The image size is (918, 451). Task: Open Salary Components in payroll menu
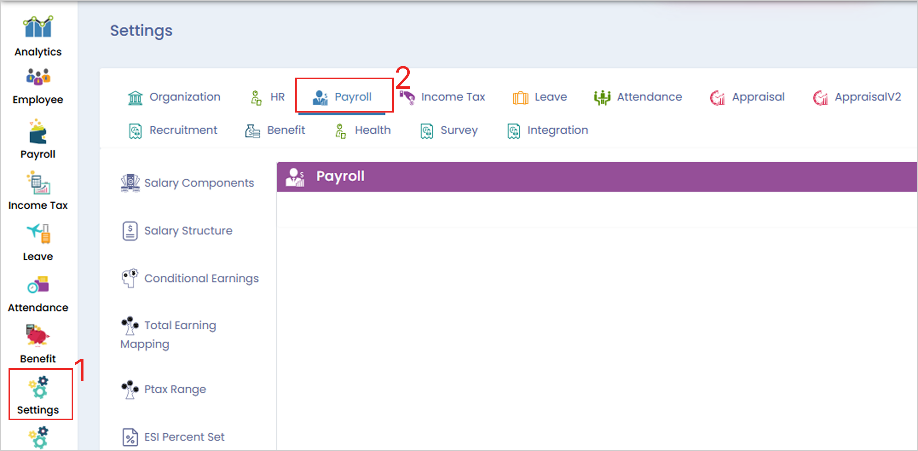click(x=188, y=183)
